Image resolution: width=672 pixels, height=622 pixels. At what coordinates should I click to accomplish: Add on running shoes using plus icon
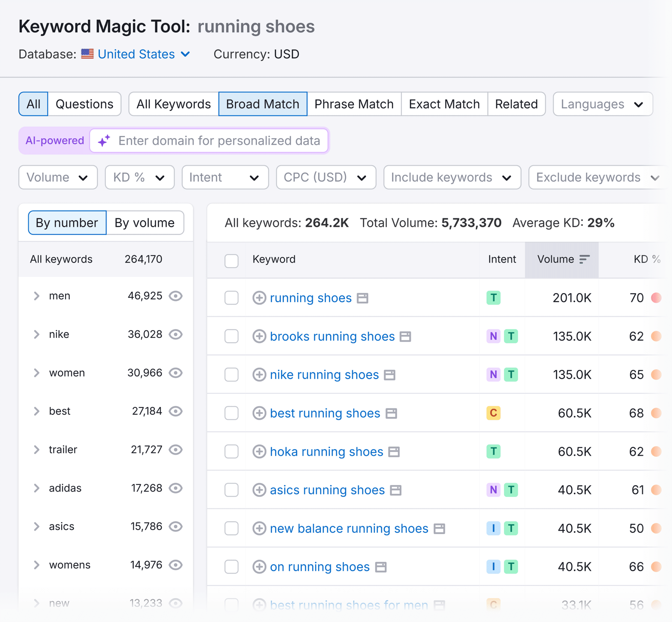[259, 567]
